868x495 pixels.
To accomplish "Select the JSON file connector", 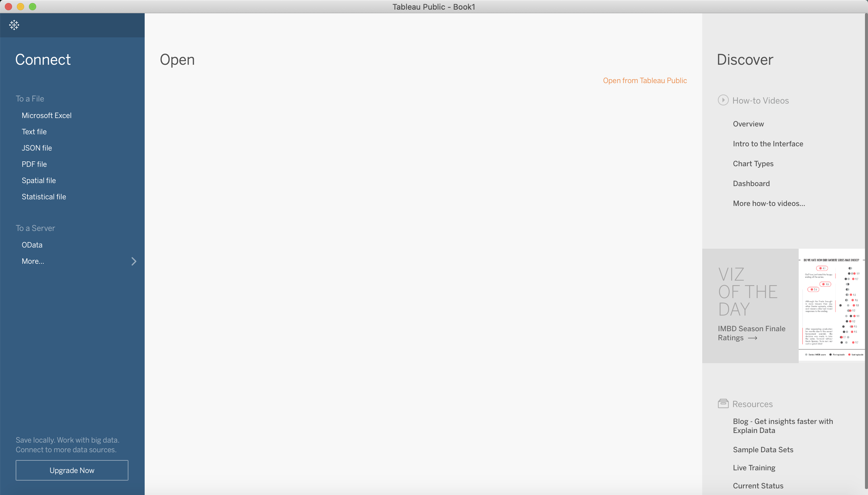I will [x=37, y=148].
